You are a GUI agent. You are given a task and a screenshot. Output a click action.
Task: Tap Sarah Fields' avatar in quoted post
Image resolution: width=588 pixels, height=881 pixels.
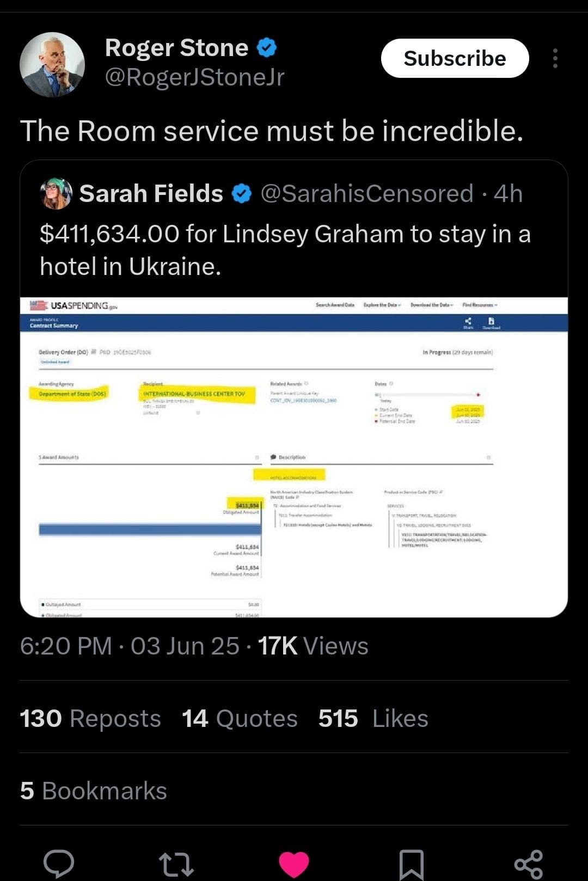56,194
